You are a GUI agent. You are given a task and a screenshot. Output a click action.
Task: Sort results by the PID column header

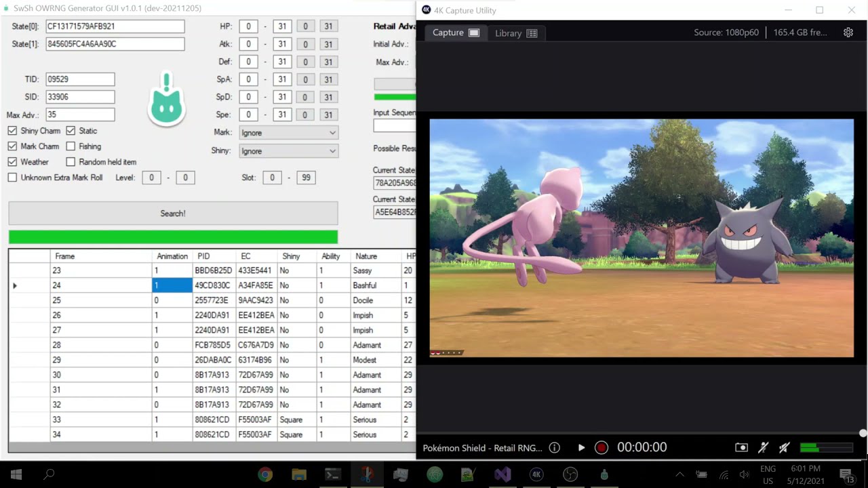click(x=214, y=256)
